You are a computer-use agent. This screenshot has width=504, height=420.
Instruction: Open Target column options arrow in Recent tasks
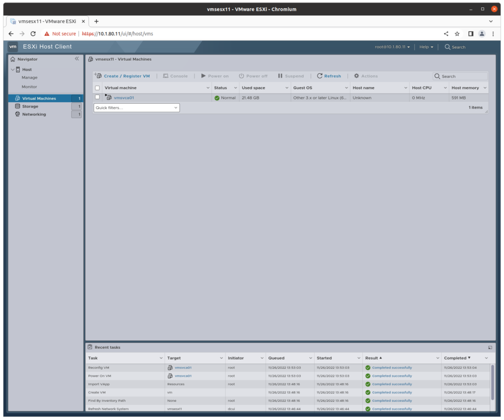click(221, 358)
